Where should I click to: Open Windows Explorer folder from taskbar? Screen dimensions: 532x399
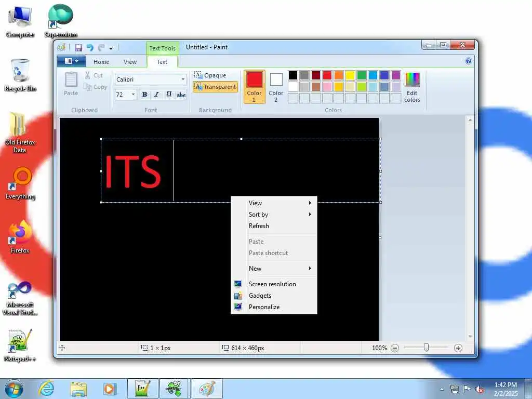(78, 389)
